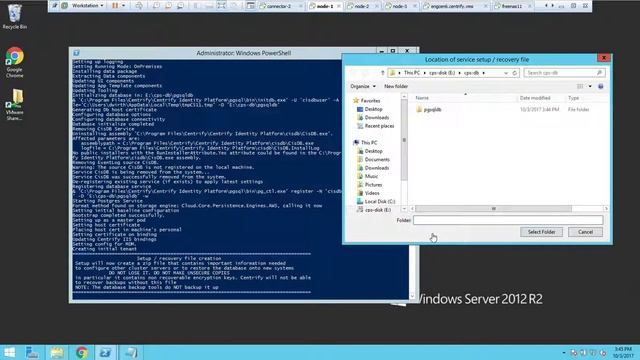This screenshot has height=360, width=640.
Task: Click the cps-db breadcrumb segment
Action: pyautogui.click(x=471, y=73)
